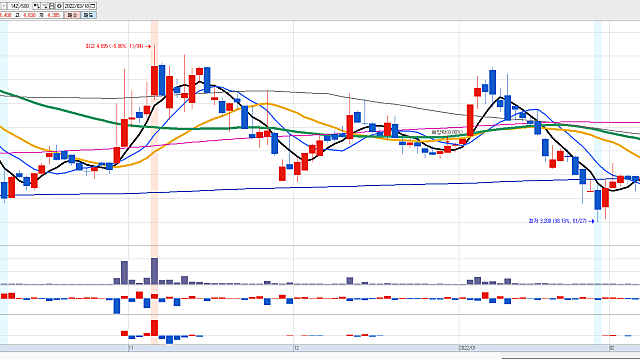640x360 pixels.
Task: Click the 12 month label on time axis
Action: pyautogui.click(x=297, y=348)
